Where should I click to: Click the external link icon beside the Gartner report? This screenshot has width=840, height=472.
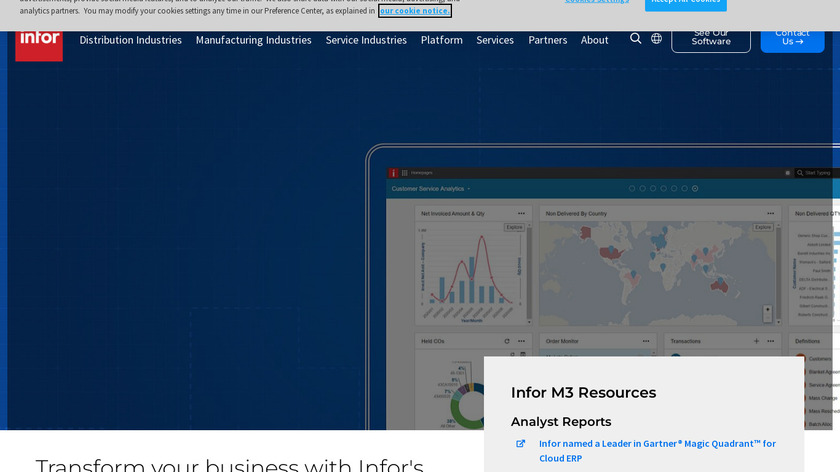[520, 444]
